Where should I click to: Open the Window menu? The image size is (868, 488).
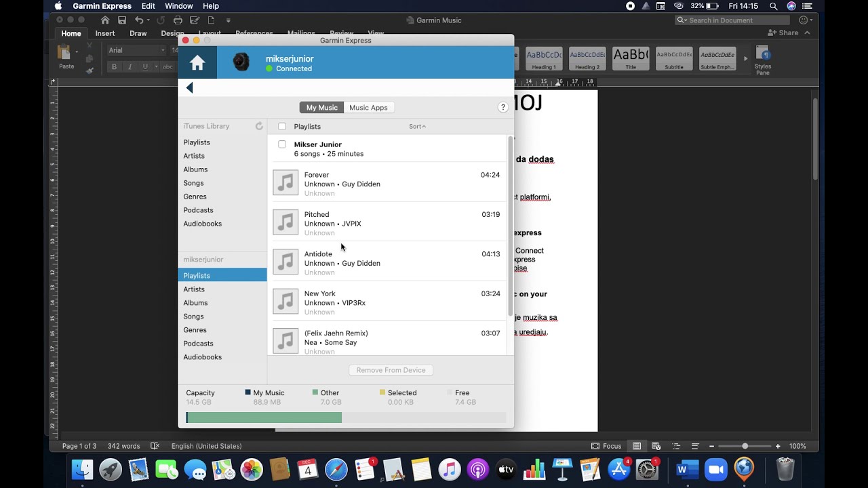(x=179, y=6)
